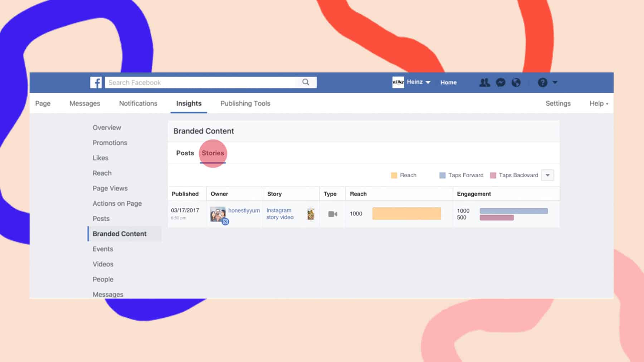
Task: Open page Settings
Action: point(558,103)
